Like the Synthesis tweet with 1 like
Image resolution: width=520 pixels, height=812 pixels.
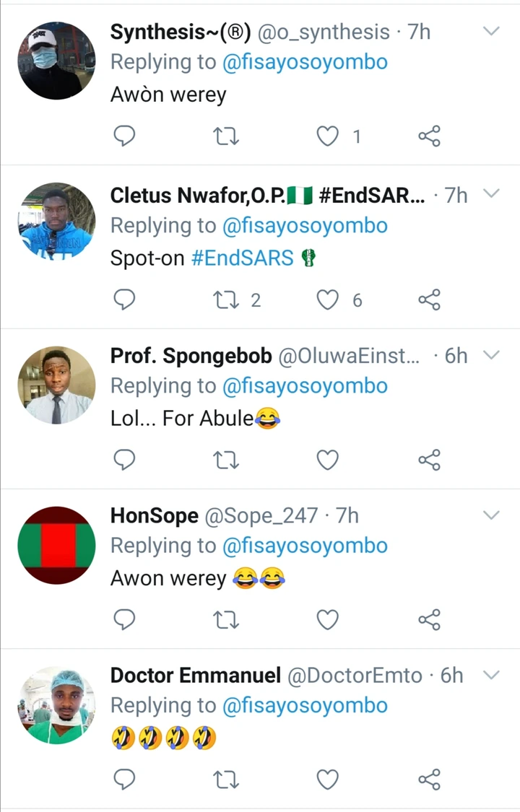point(328,136)
